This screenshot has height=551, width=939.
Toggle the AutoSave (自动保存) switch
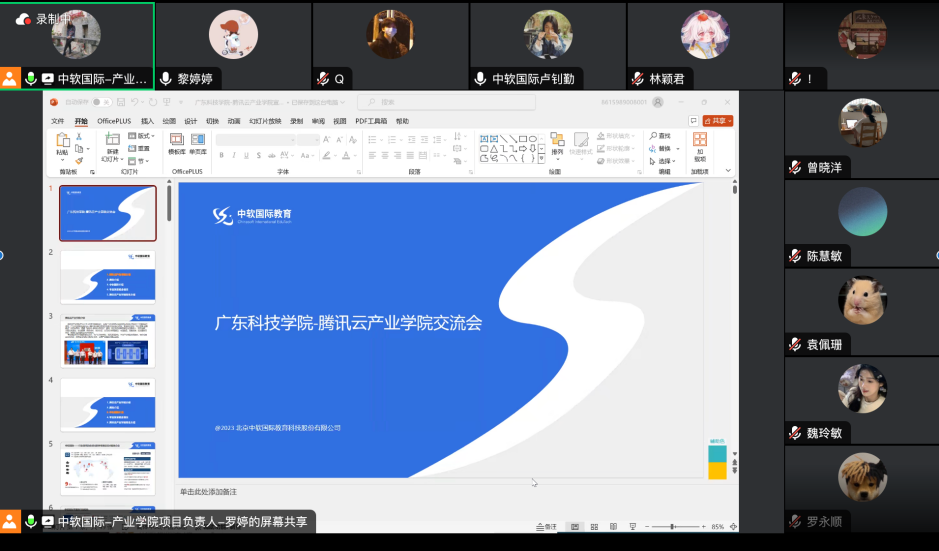102,102
